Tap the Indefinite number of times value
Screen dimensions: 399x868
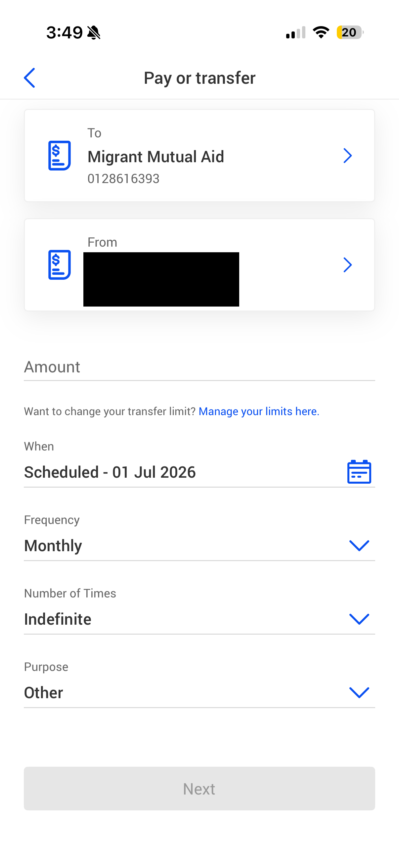tap(58, 619)
